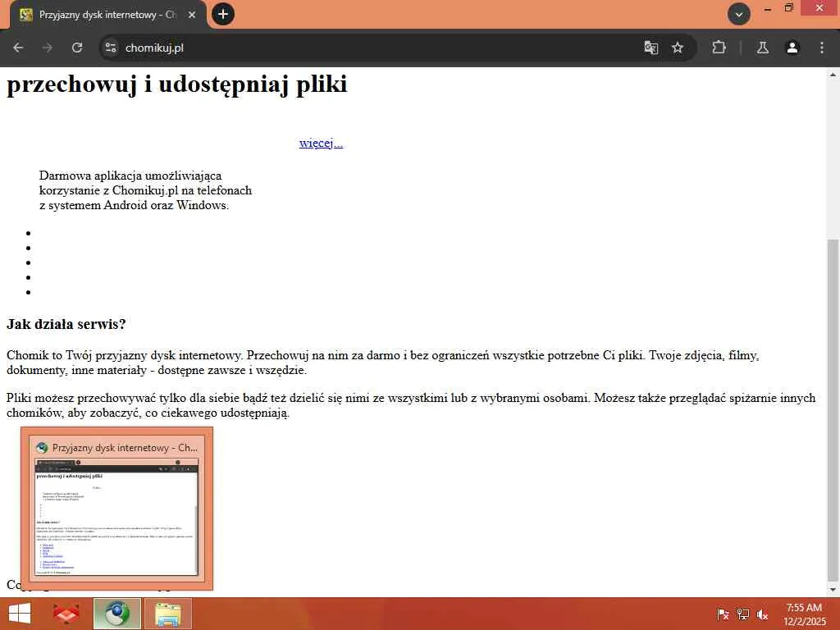
Task: Minimize the Chrome window
Action: coord(768,8)
